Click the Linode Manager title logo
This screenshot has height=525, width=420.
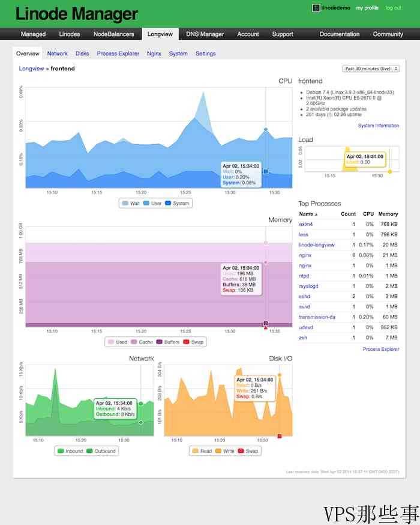click(x=77, y=14)
